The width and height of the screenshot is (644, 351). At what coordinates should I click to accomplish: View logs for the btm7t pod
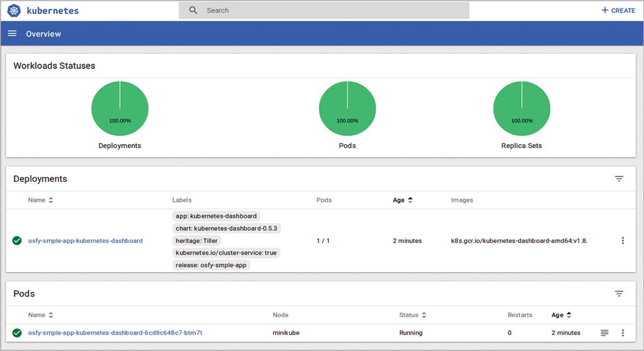604,332
